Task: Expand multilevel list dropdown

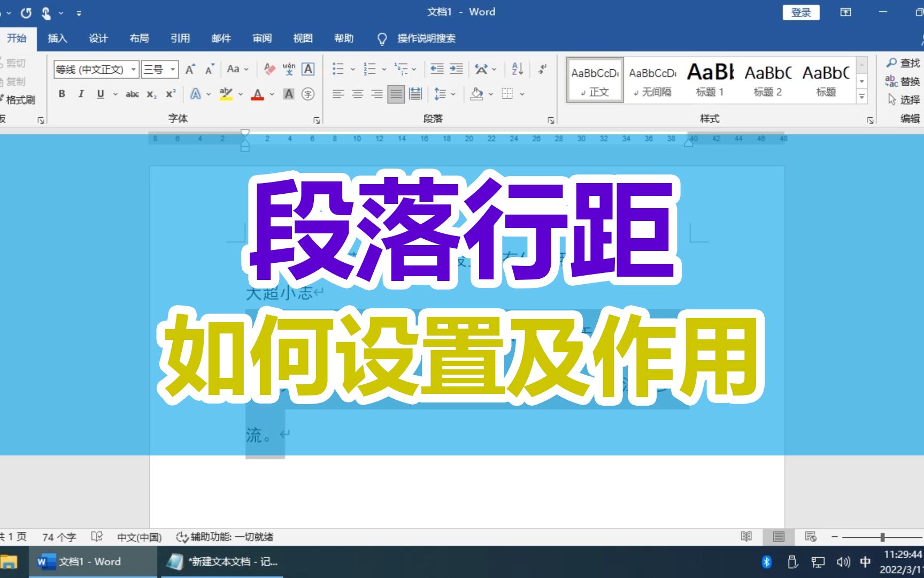Action: click(414, 69)
